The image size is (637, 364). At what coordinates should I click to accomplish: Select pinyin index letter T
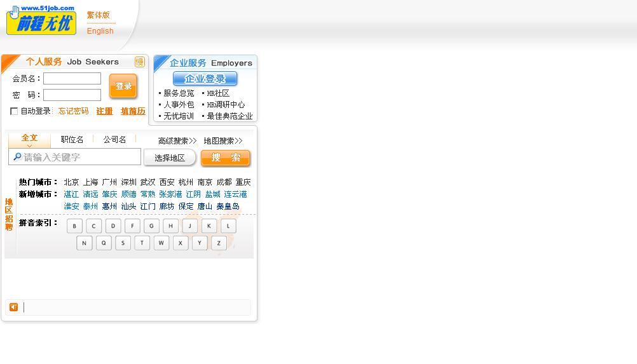[142, 243]
